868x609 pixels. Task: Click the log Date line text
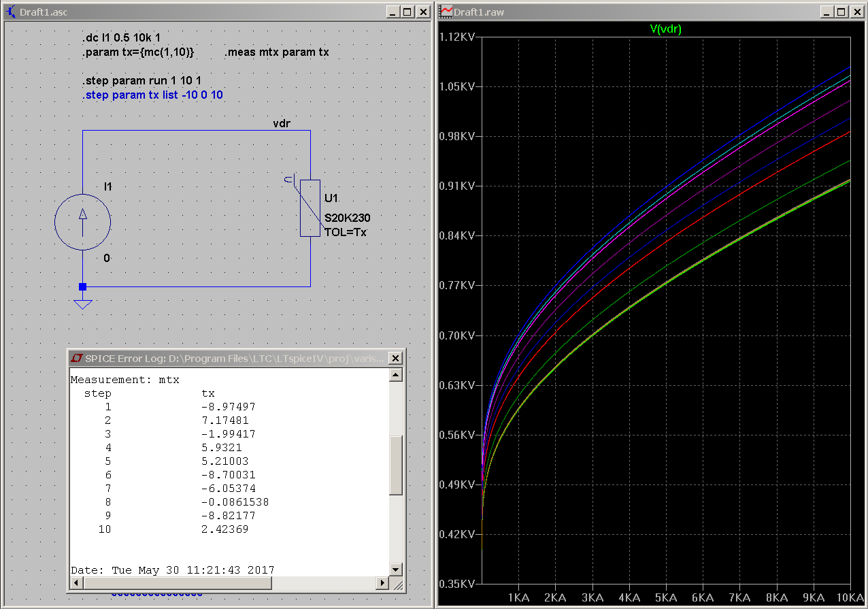(x=172, y=570)
